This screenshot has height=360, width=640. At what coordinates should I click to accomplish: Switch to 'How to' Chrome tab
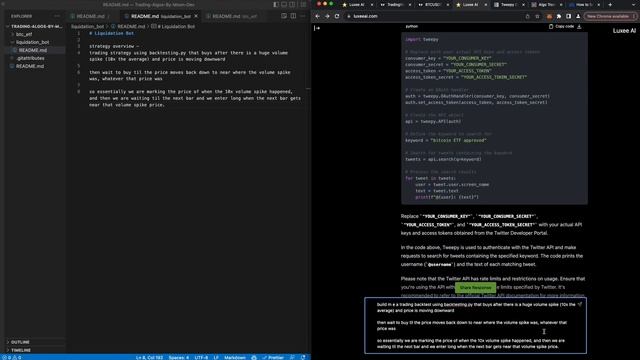click(x=584, y=4)
